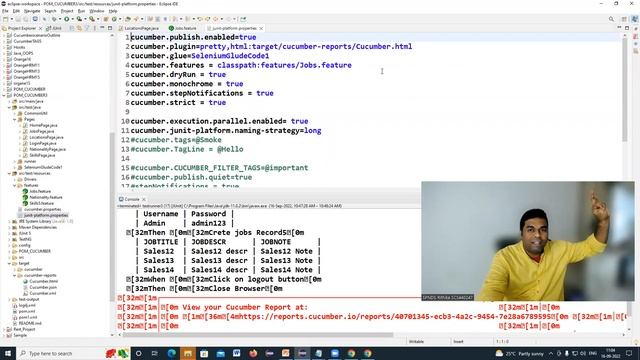Image resolution: width=640 pixels, height=360 pixels.
Task: Select README.md in project tree
Action: click(30, 323)
